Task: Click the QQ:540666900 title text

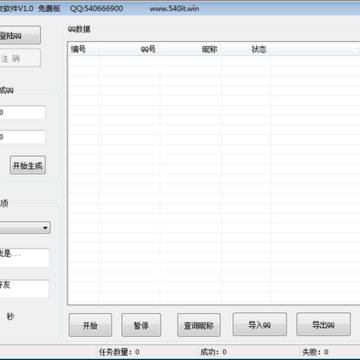Action: click(96, 9)
